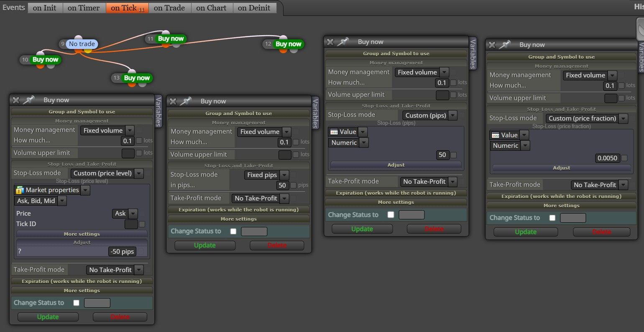Select the Buy now block numbered 13
Image resolution: width=644 pixels, height=332 pixels.
pyautogui.click(x=137, y=78)
